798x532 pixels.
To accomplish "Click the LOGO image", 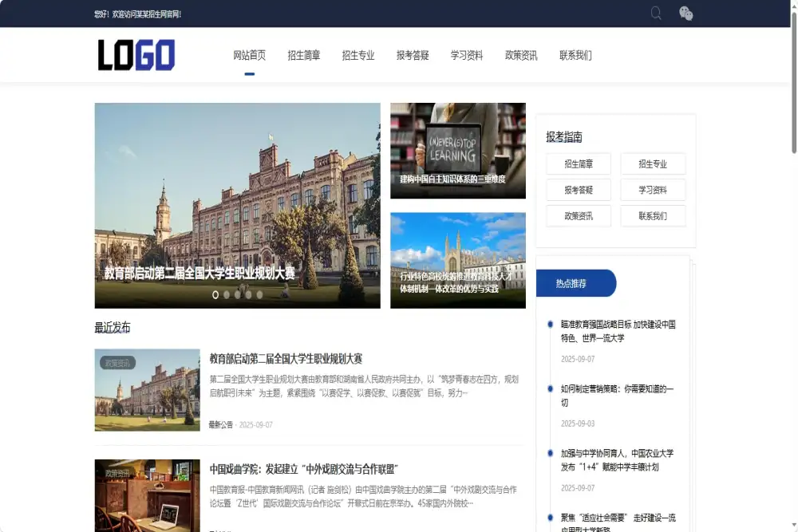I will click(x=136, y=55).
